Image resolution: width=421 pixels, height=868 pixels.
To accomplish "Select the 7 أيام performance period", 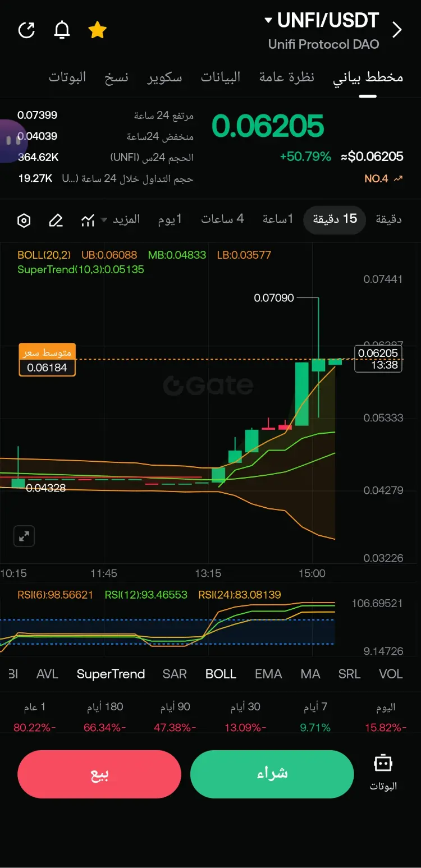I will click(x=315, y=717).
